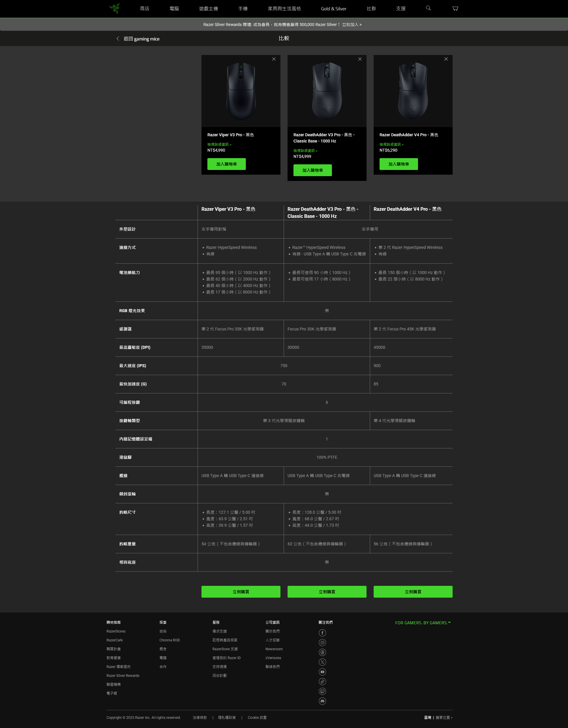Click the back chevron beside 返回 gaming mice
This screenshot has height=728, width=568.
(118, 39)
